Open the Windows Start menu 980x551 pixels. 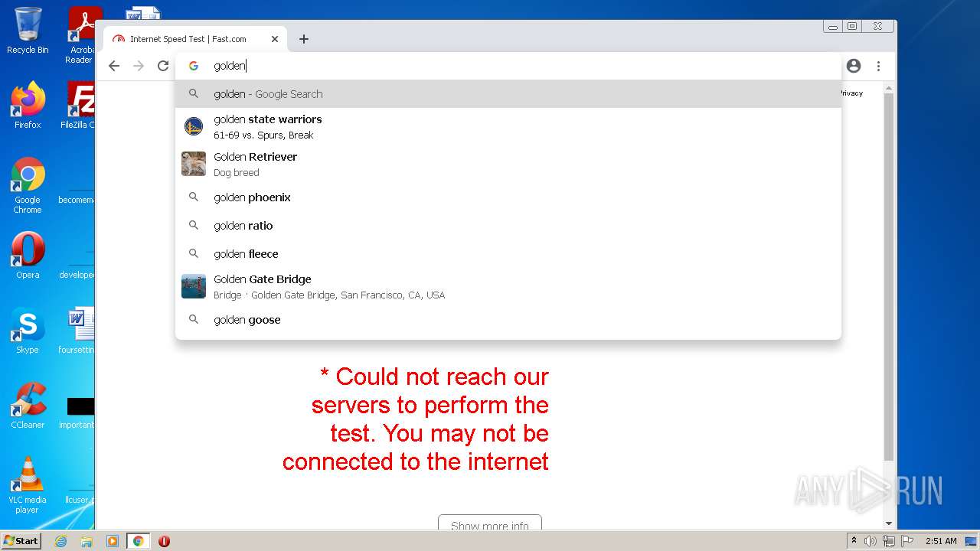pos(21,541)
